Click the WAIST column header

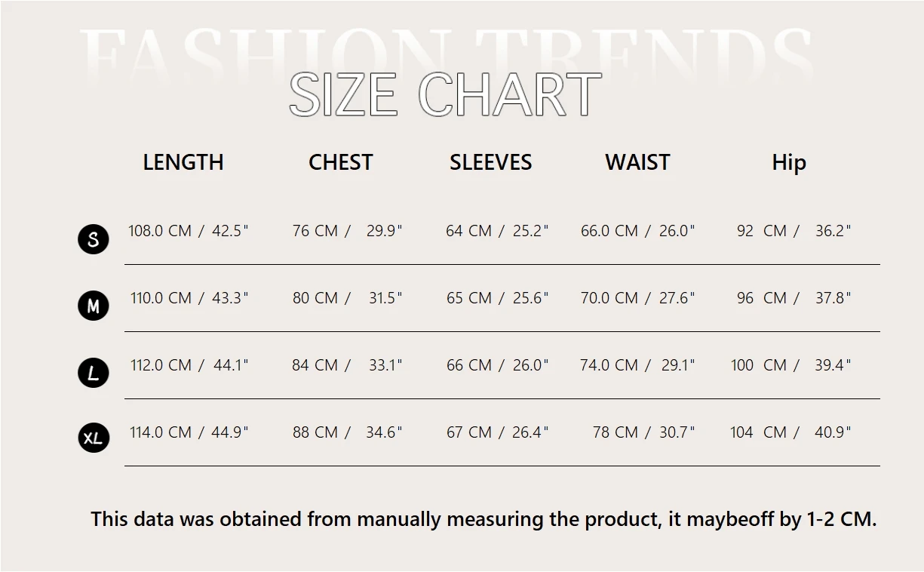coord(637,162)
